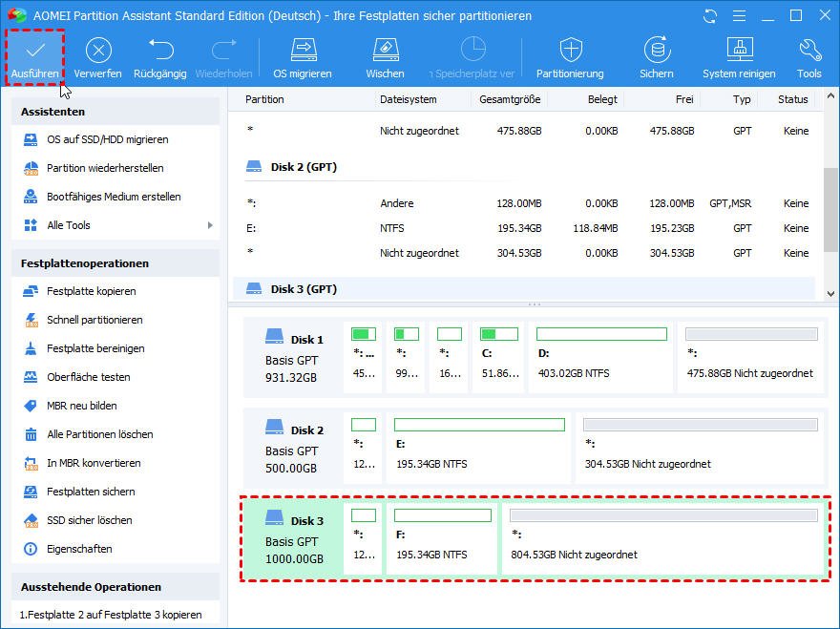Screen dimensions: 840x629
Task: Open System reinigen tool
Action: coord(740,51)
